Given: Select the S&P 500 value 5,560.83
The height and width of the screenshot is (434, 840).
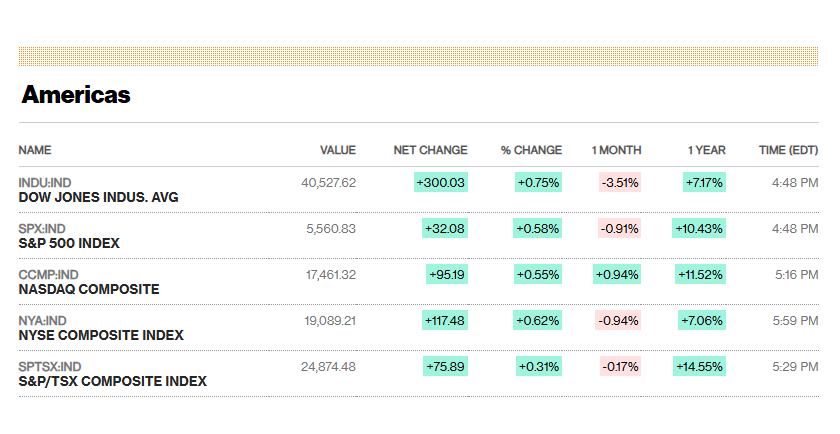Looking at the screenshot, I should 331,229.
